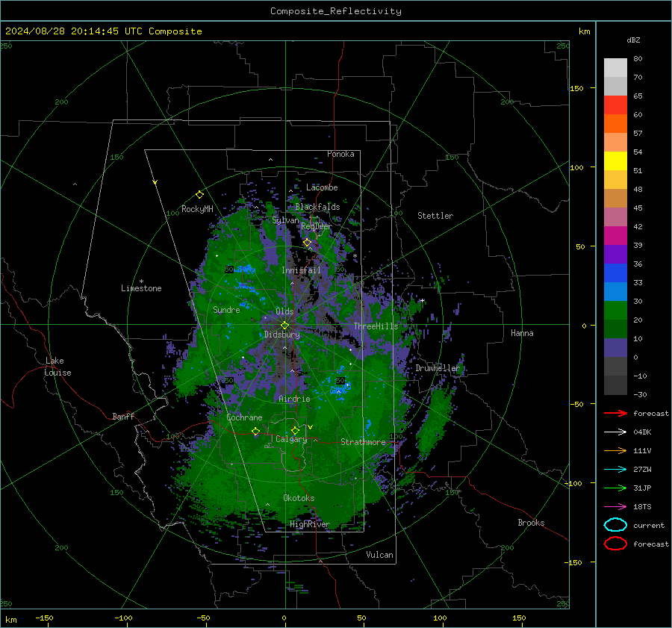Click the Lake Louise label

point(57,367)
